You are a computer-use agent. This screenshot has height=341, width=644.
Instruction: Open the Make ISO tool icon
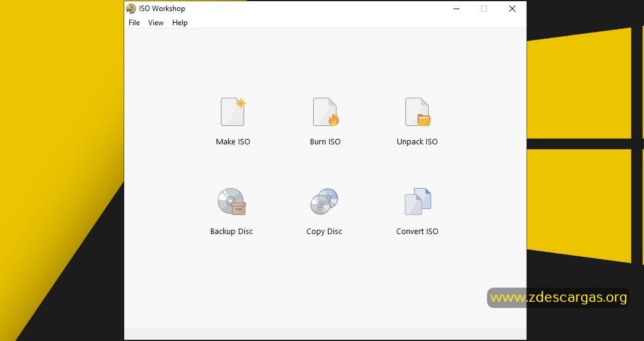coord(233,112)
